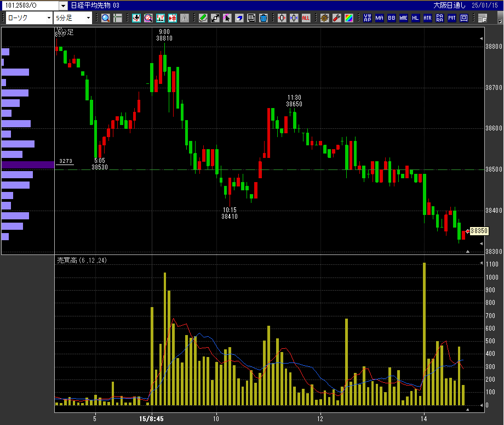The width and height of the screenshot is (504, 425).
Task: Click the candle with blue inward arrows
Action: [294, 18]
